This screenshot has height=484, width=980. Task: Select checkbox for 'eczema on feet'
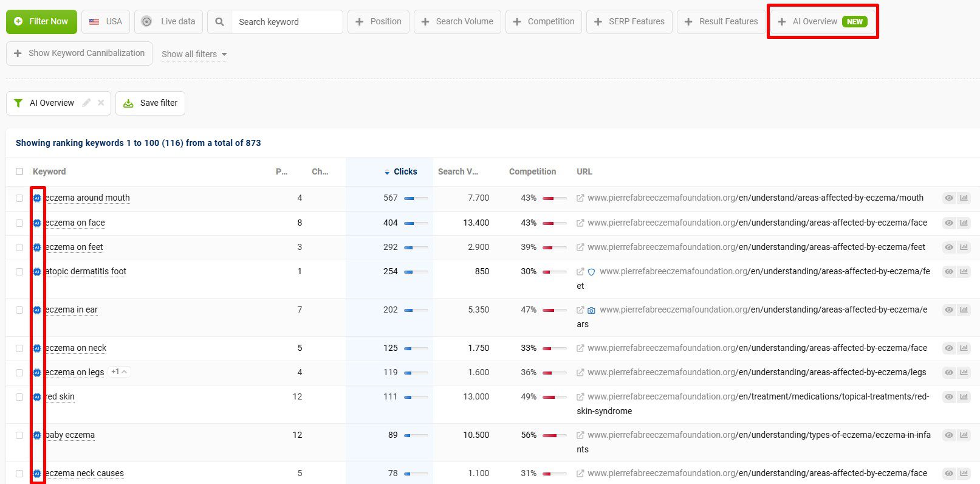19,247
